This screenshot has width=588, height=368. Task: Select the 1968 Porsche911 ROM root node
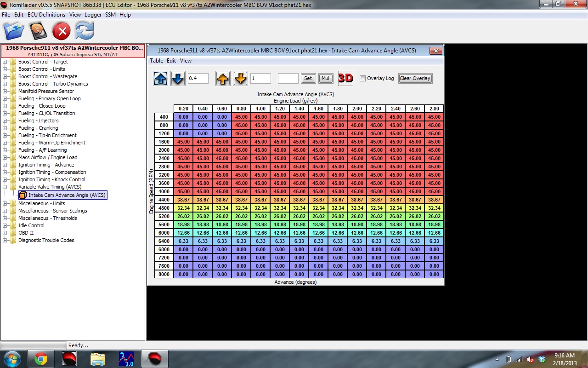tap(73, 51)
